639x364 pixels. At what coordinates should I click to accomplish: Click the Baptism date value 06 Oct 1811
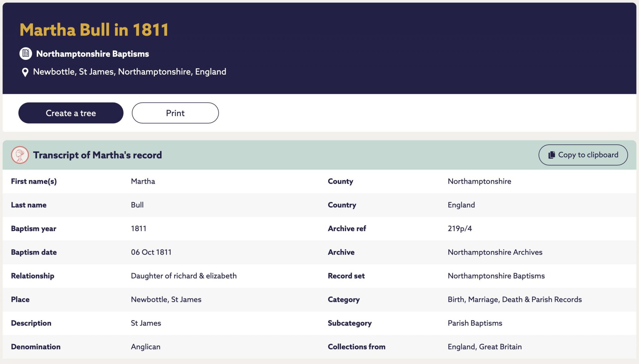151,252
